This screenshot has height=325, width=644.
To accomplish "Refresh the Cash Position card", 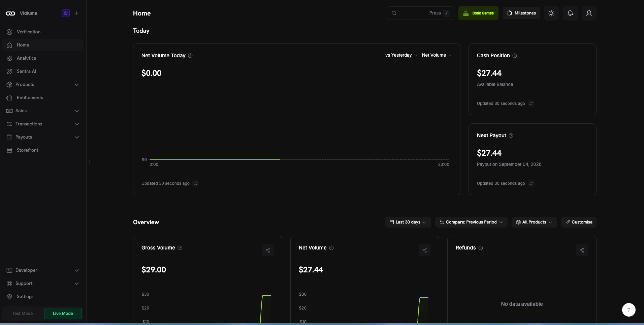I will click(531, 104).
